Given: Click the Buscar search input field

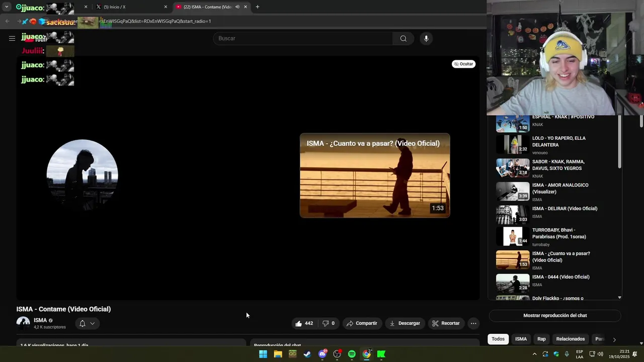Looking at the screenshot, I should 303,39.
